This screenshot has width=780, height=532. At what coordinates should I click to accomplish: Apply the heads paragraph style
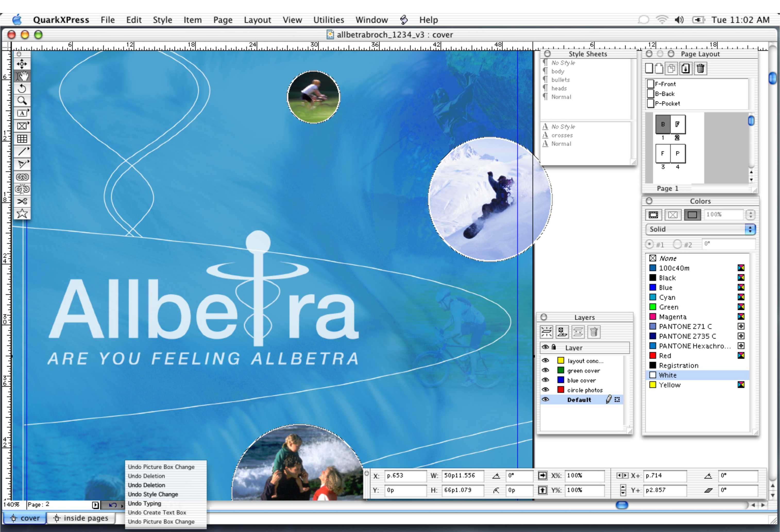559,88
